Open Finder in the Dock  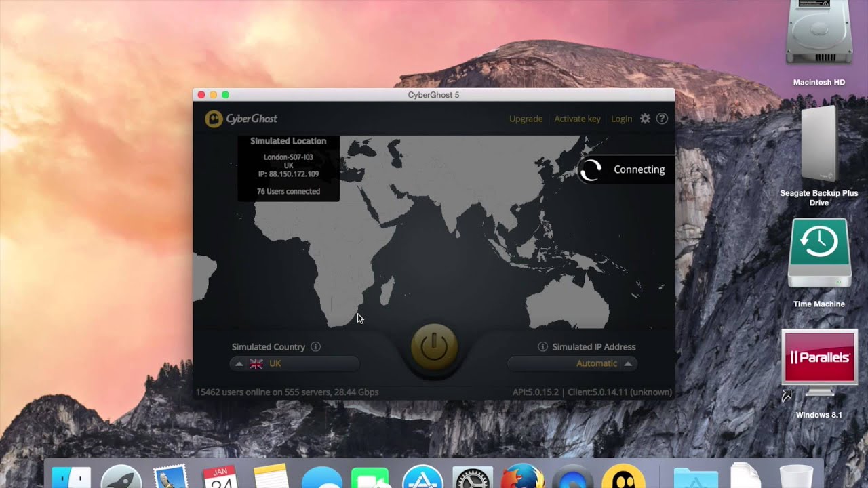[x=71, y=476]
